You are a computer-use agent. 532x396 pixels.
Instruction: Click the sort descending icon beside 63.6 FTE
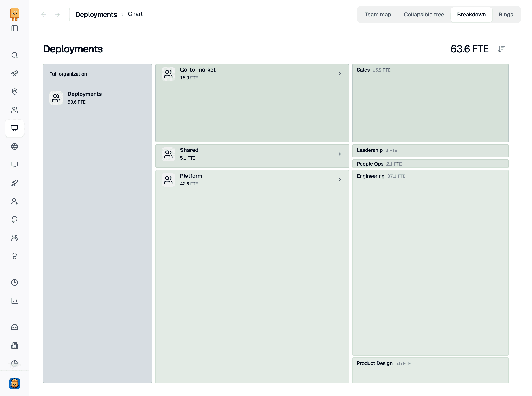(501, 49)
